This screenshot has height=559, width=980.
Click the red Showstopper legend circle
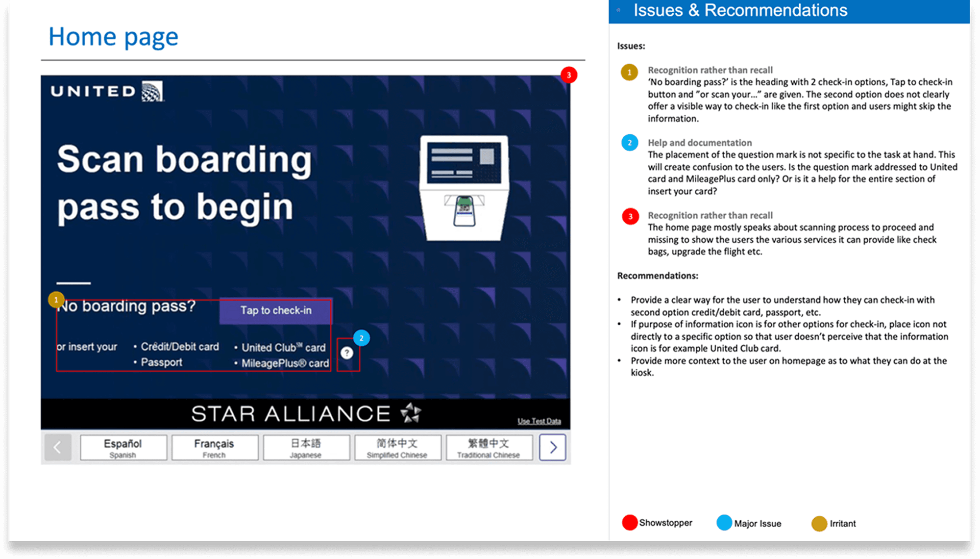point(630,523)
